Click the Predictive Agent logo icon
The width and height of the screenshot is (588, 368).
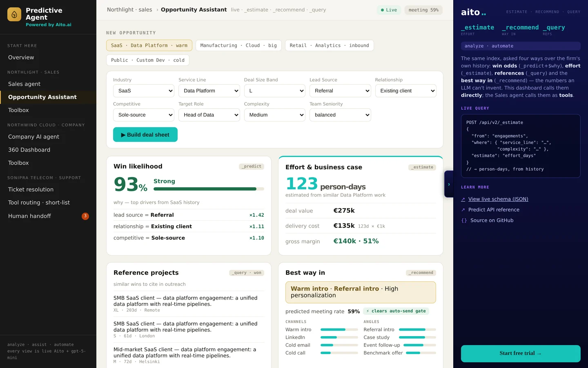14,14
